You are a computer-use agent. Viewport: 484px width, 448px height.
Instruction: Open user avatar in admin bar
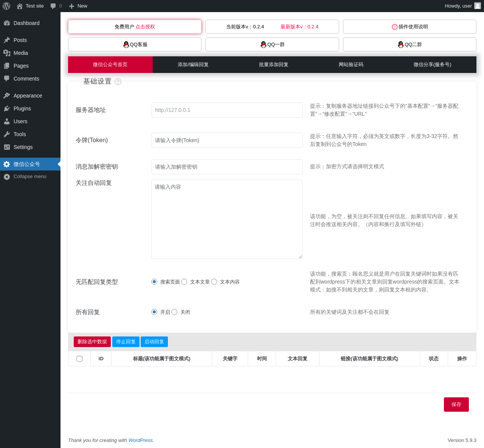478,6
